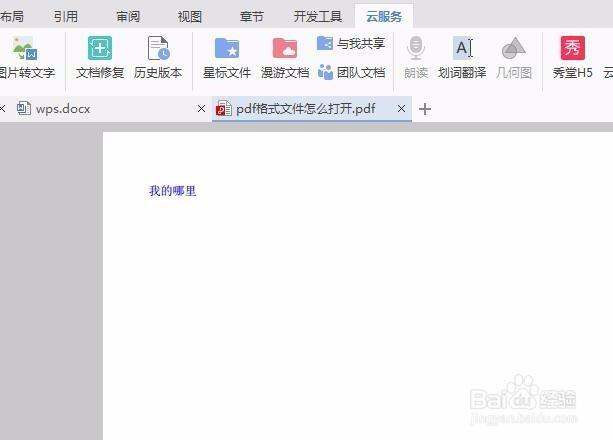Activate the 划词翻译 word translation tool
Image resolution: width=613 pixels, height=440 pixels.
[x=462, y=50]
